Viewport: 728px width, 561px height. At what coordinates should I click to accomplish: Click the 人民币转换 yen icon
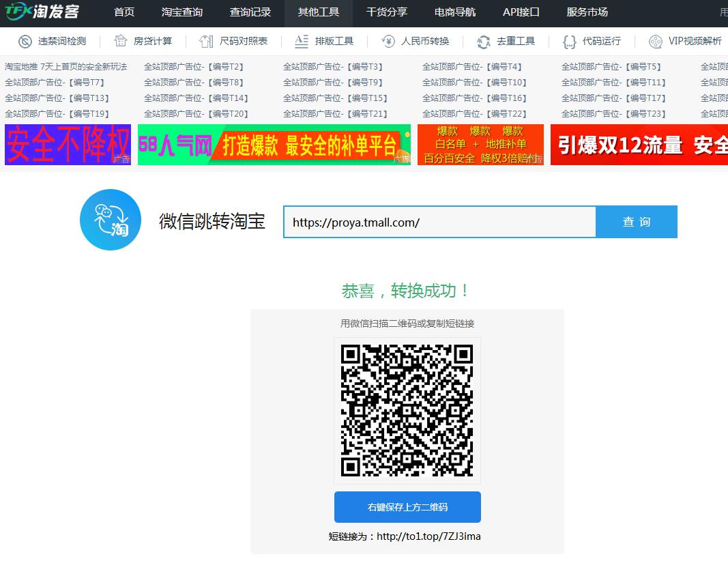coord(388,42)
